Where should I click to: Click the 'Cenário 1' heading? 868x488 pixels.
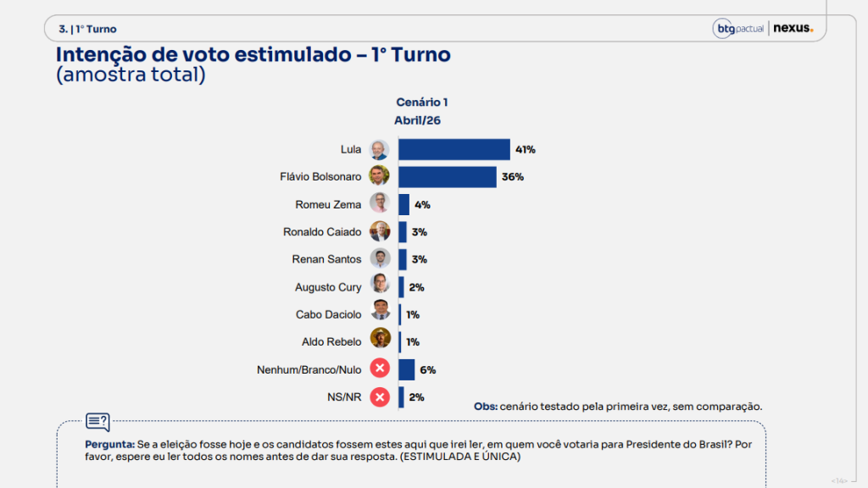point(422,103)
